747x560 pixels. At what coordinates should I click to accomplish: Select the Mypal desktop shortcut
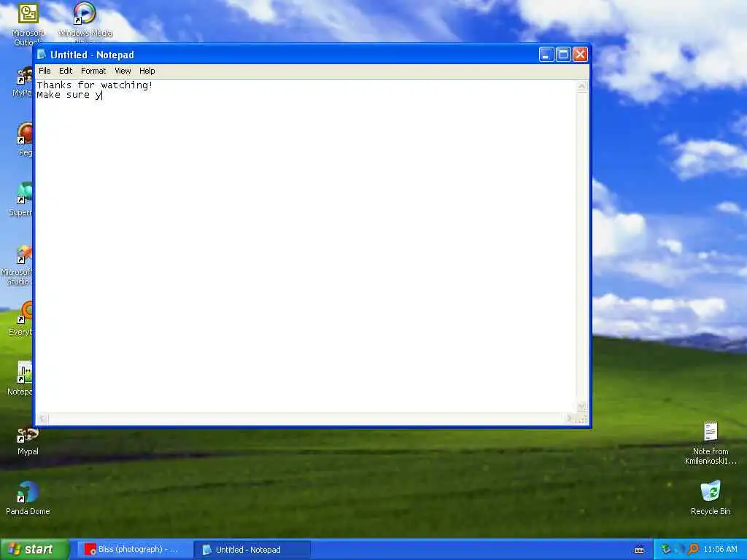click(28, 440)
